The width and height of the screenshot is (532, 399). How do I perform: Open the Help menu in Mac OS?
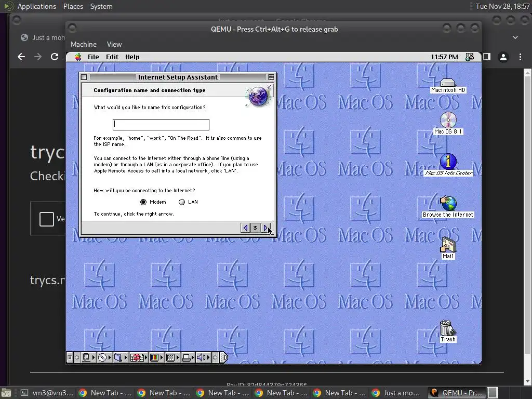pos(132,57)
